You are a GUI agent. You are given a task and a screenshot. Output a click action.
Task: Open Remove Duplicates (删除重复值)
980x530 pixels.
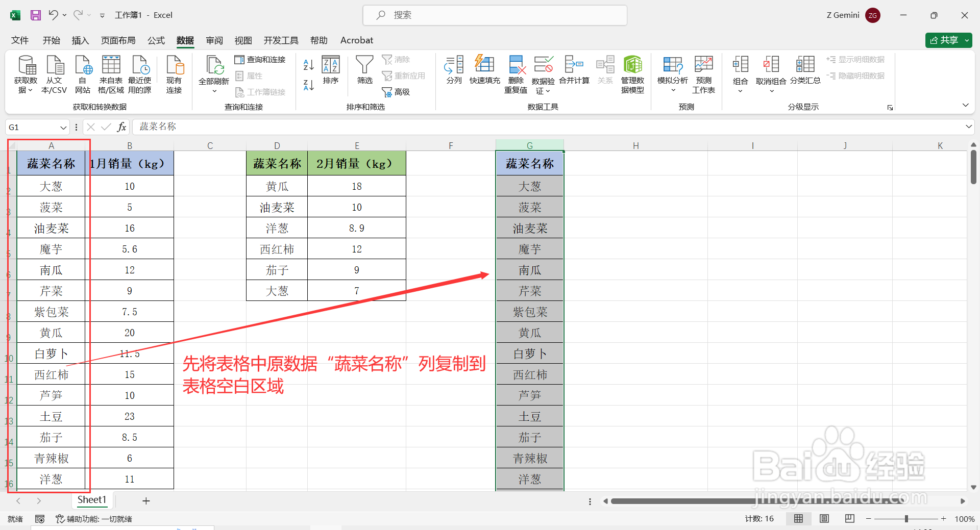coord(516,74)
